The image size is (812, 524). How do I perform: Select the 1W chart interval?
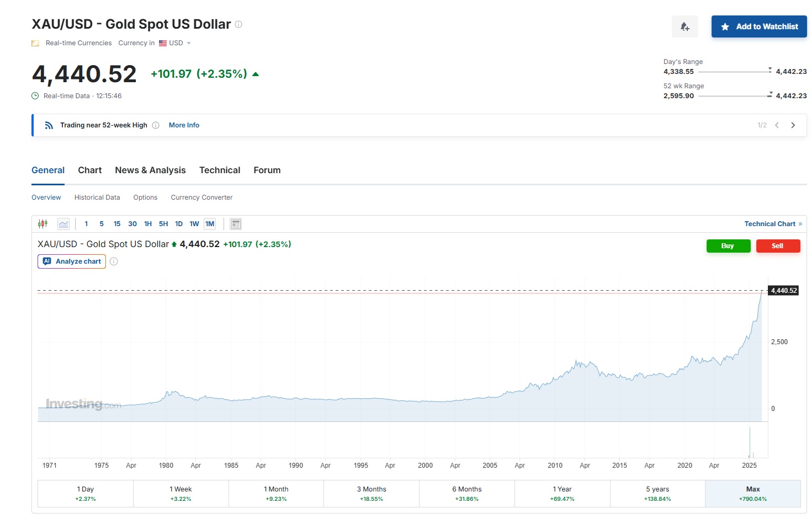point(194,224)
